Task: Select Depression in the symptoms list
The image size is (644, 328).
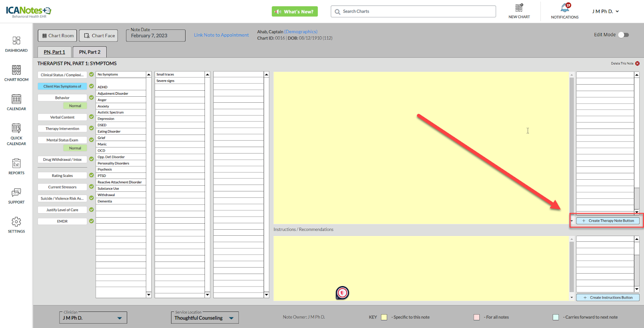Action: click(121, 119)
